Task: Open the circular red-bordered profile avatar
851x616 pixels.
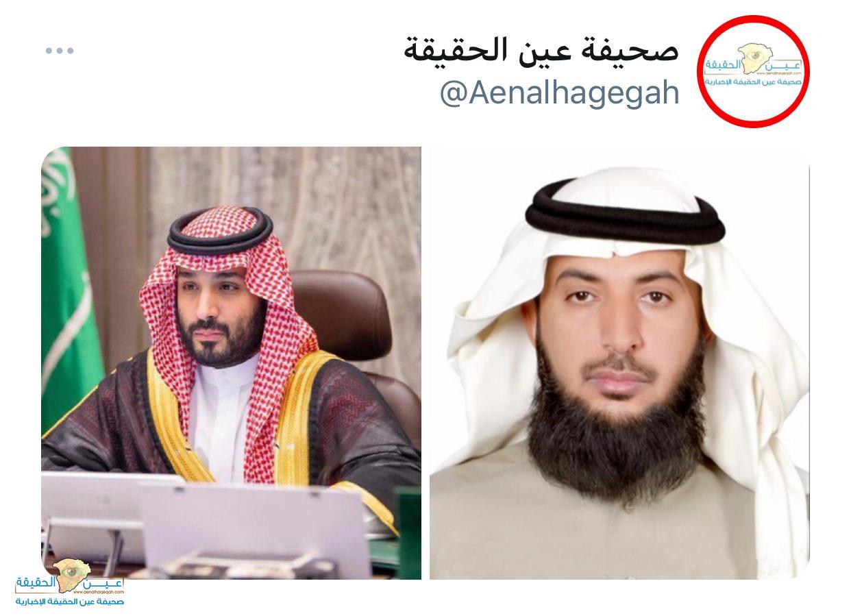Action: 753,71
